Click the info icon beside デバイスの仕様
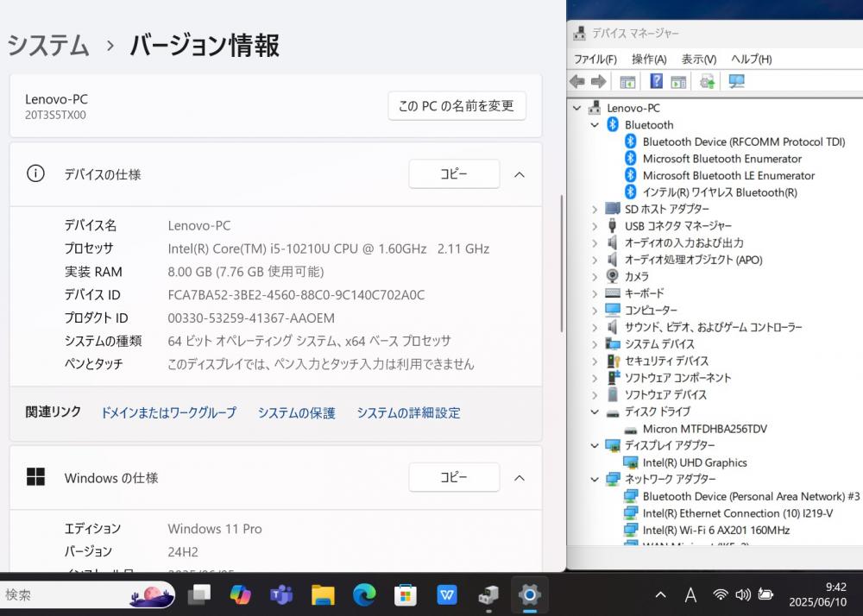863x616 pixels. [x=35, y=173]
